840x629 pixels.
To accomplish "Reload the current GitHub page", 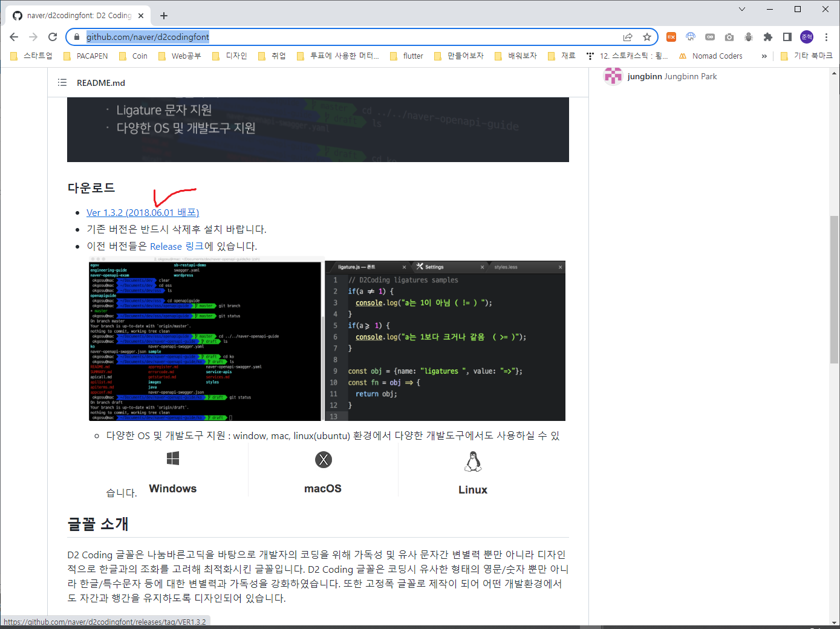I will (x=53, y=37).
